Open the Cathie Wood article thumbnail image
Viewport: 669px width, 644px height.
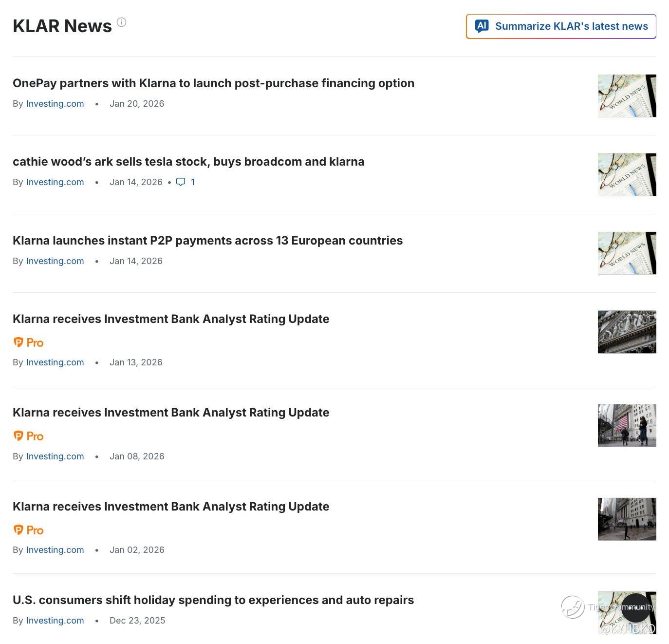627,174
